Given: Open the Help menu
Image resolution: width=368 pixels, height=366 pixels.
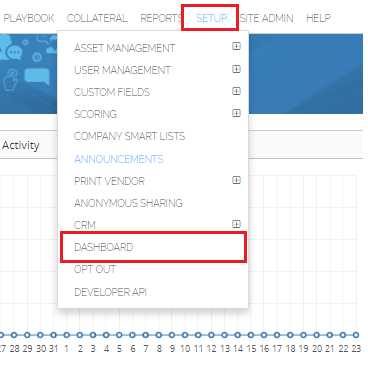Looking at the screenshot, I should (319, 18).
